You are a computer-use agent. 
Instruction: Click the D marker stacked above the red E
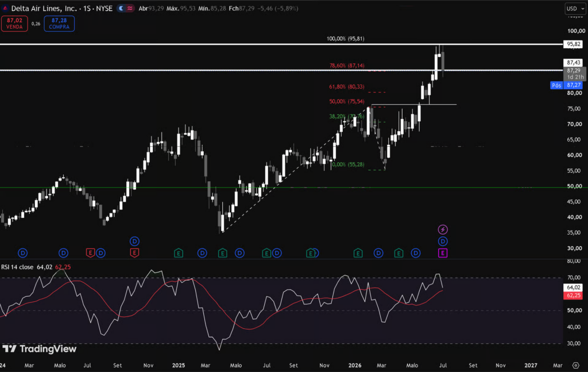pos(134,241)
